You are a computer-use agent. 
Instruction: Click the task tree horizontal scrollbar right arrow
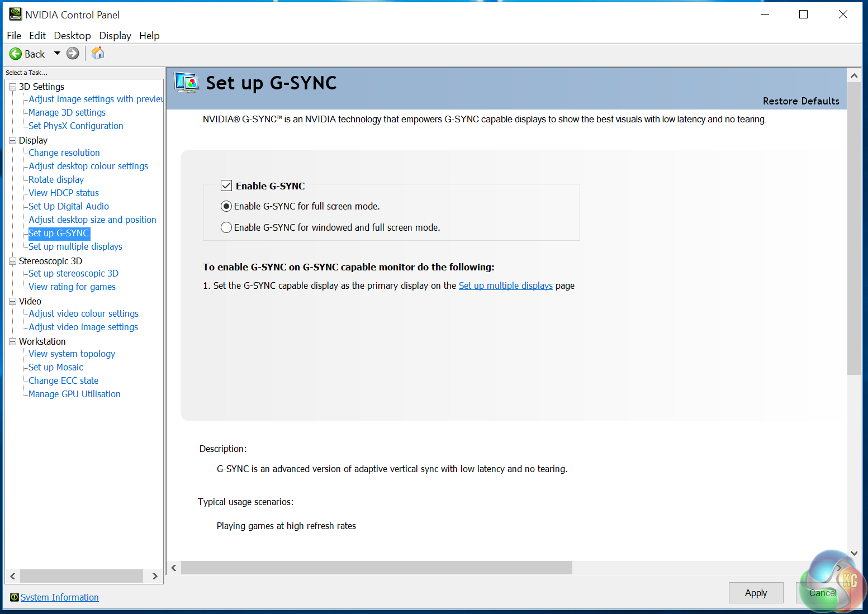coord(155,576)
